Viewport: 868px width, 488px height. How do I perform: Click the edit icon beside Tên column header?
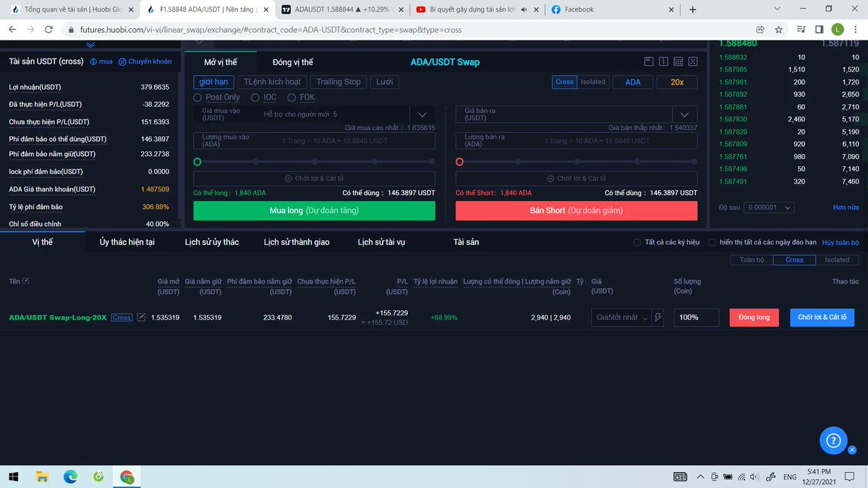coord(26,281)
